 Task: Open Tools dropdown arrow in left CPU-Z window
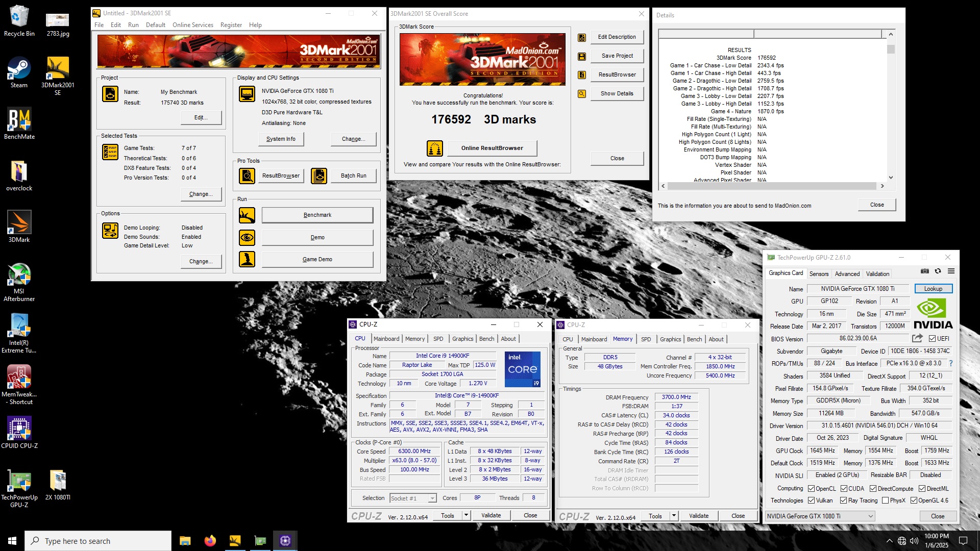[x=465, y=516]
